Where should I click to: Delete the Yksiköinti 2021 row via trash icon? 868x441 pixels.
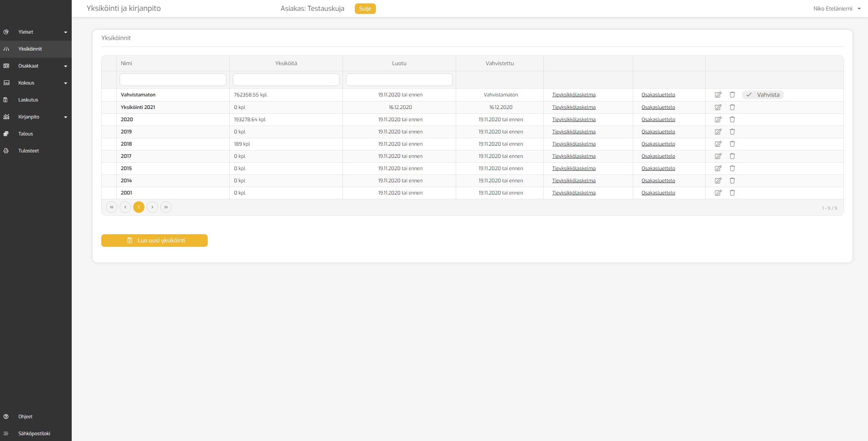point(732,107)
